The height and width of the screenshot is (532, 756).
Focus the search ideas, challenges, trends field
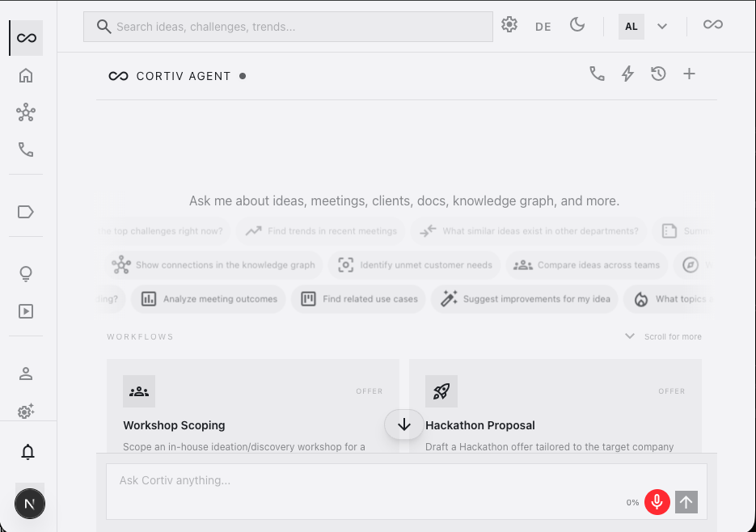289,27
